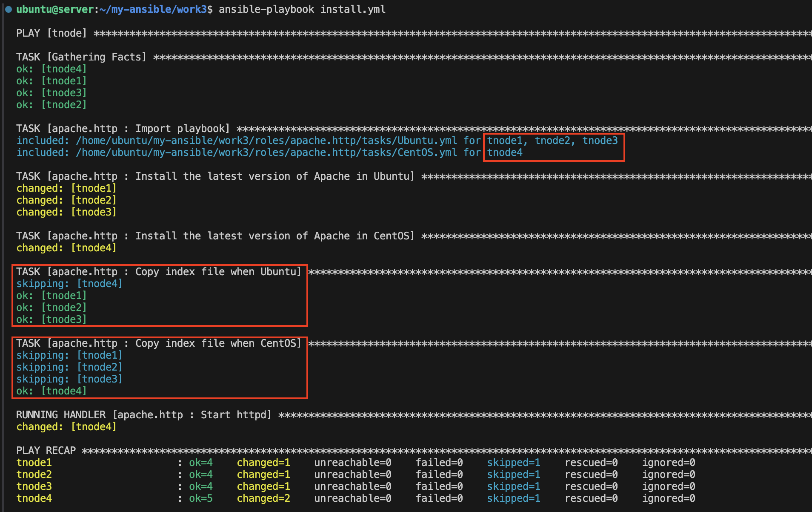
Task: Click 'ok: [tnode3]' under Ubuntu copy task
Action: tap(51, 319)
